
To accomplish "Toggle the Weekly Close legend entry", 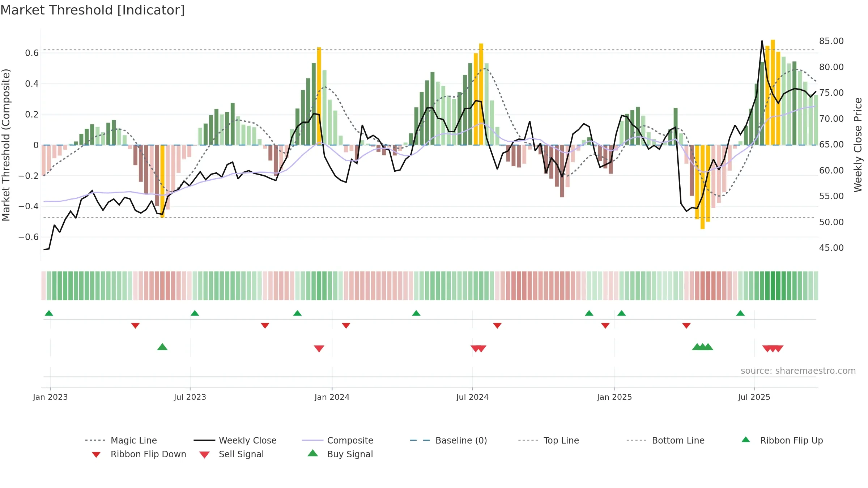I will (235, 440).
